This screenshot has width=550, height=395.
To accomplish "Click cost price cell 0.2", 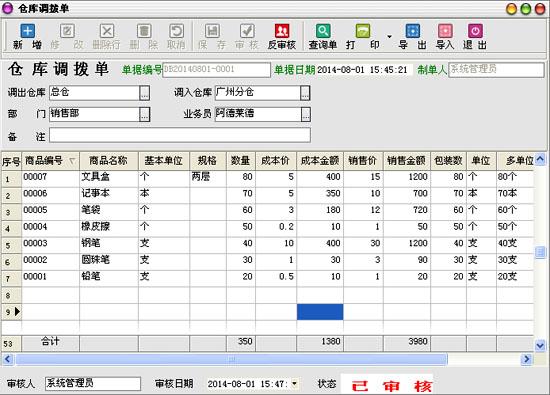I will (x=276, y=227).
